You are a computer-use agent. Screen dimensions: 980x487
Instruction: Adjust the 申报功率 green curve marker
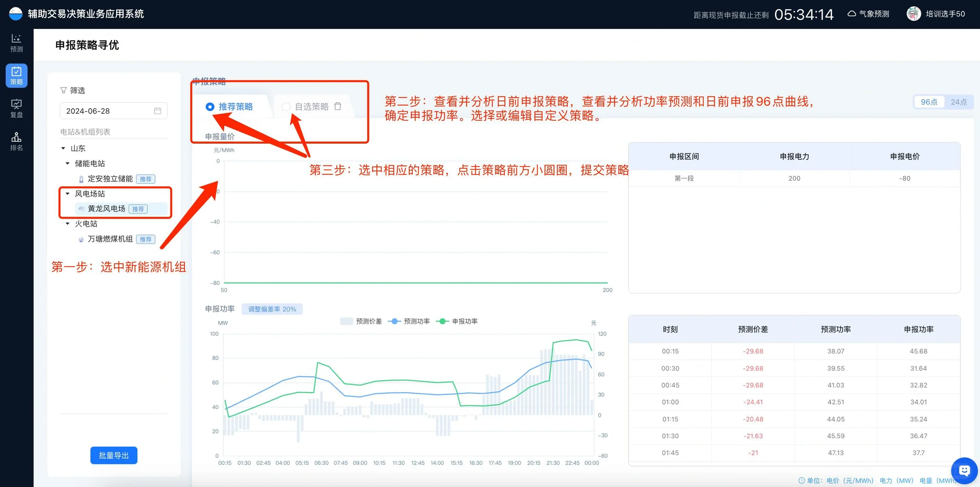[x=443, y=321]
